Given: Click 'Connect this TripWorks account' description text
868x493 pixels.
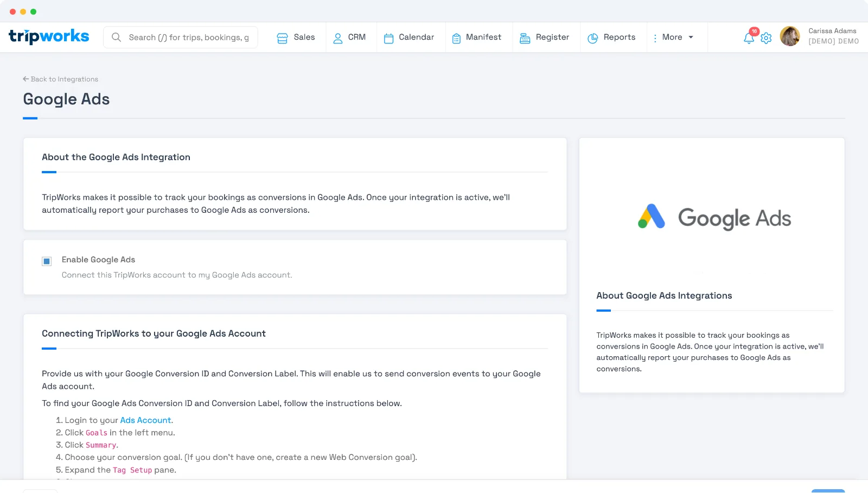Looking at the screenshot, I should 177,275.
